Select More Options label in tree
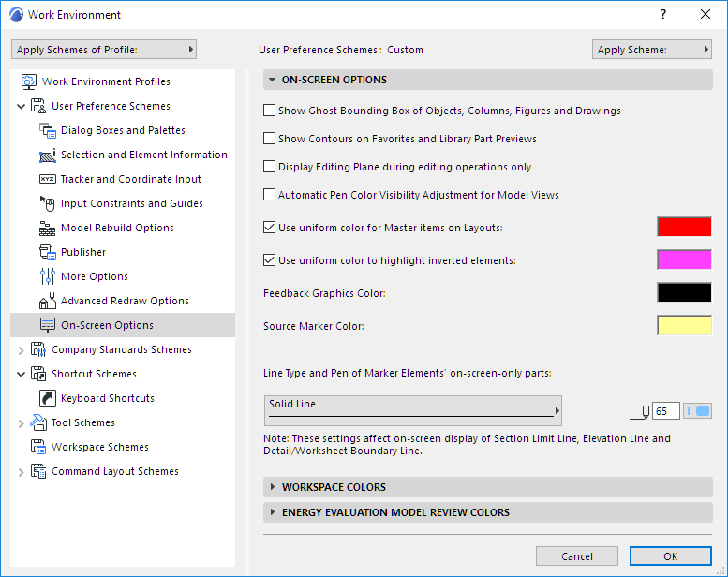The height and width of the screenshot is (577, 728). coord(95,276)
